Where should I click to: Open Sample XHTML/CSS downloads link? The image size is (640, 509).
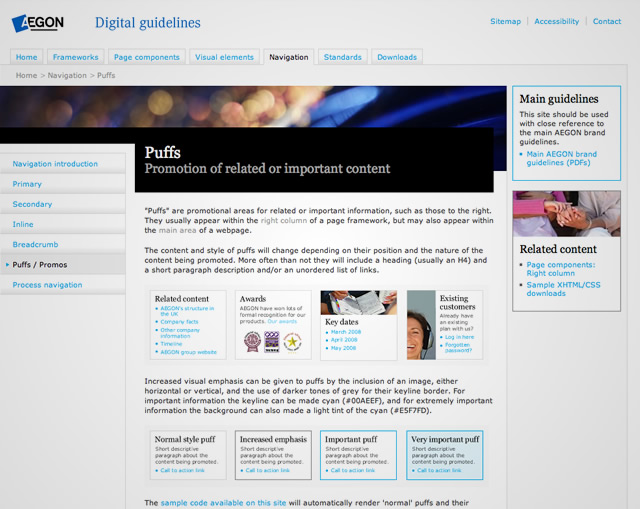pyautogui.click(x=563, y=289)
